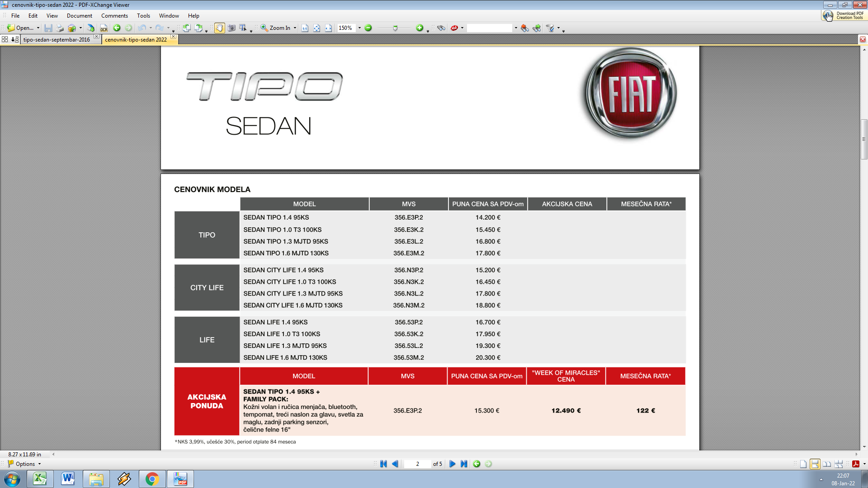The width and height of the screenshot is (868, 488).
Task: Go to previous page
Action: click(395, 464)
